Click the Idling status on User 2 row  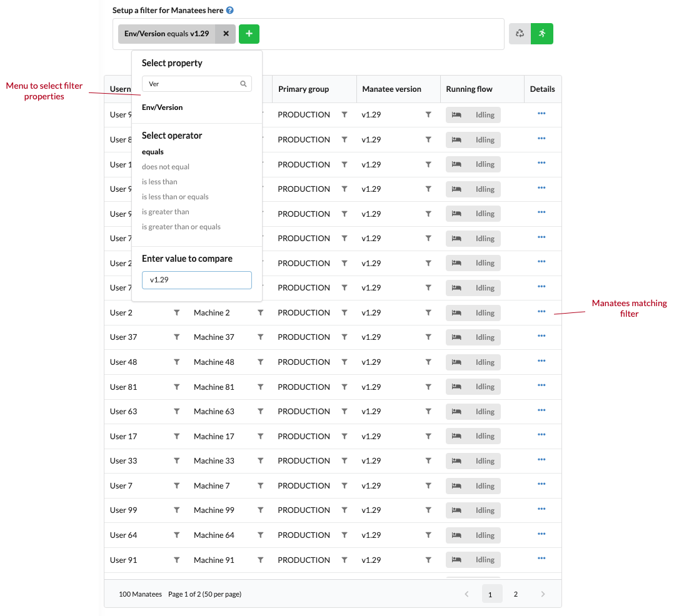473,313
